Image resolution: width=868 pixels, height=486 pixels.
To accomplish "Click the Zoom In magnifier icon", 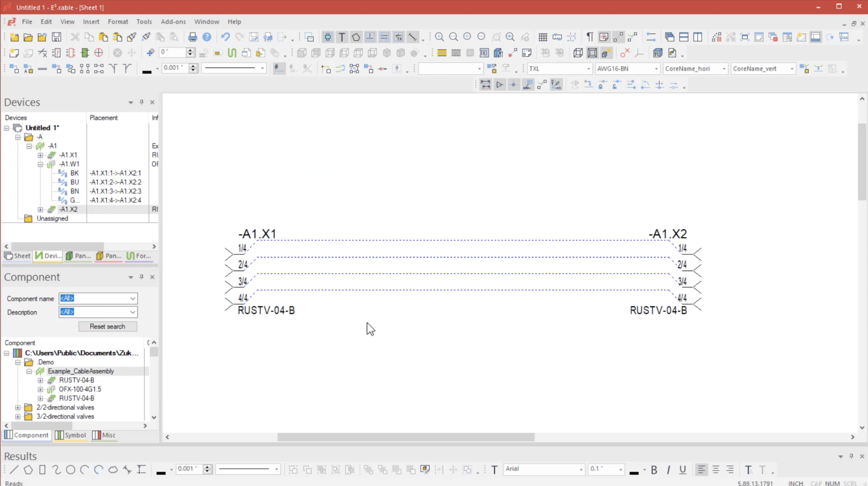I will [439, 37].
